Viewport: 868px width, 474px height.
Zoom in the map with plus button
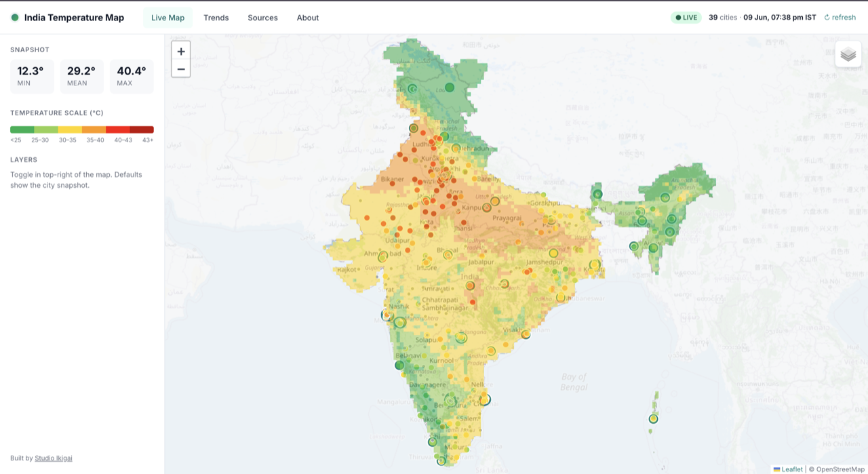coord(181,51)
